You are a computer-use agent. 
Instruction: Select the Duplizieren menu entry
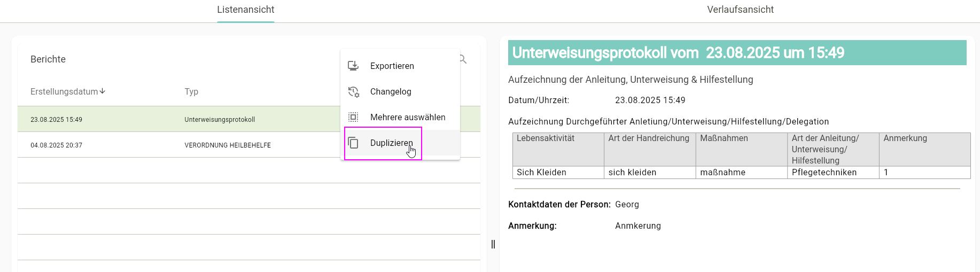391,143
